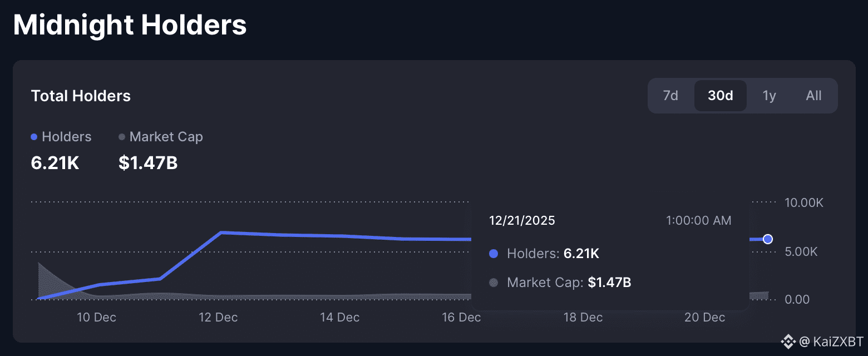Viewport: 868px width, 356px height.
Task: Switch to the 1y time range
Action: (x=769, y=95)
